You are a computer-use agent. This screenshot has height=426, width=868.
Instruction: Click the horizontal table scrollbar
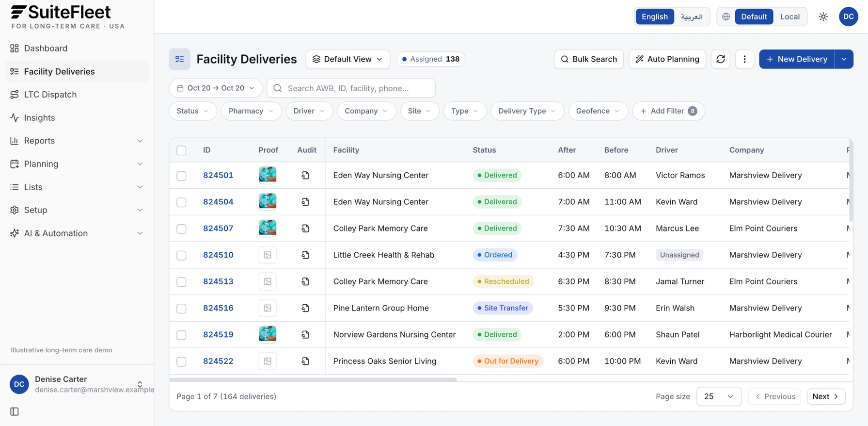coord(313,379)
